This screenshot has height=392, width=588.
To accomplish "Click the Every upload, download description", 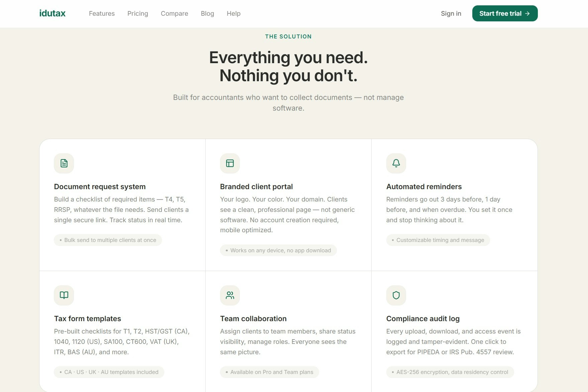I will (x=453, y=342).
